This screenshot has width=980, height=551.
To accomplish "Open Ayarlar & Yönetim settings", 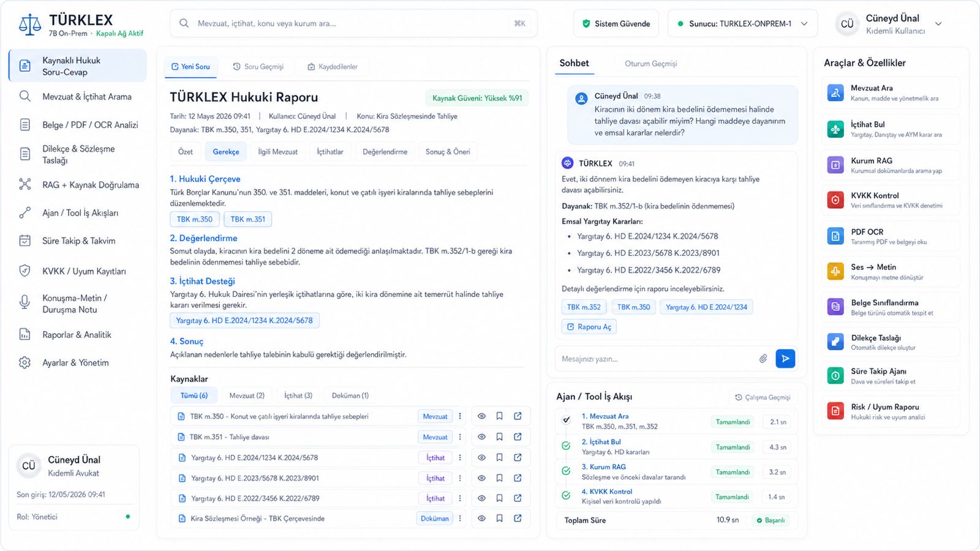I will [x=77, y=363].
